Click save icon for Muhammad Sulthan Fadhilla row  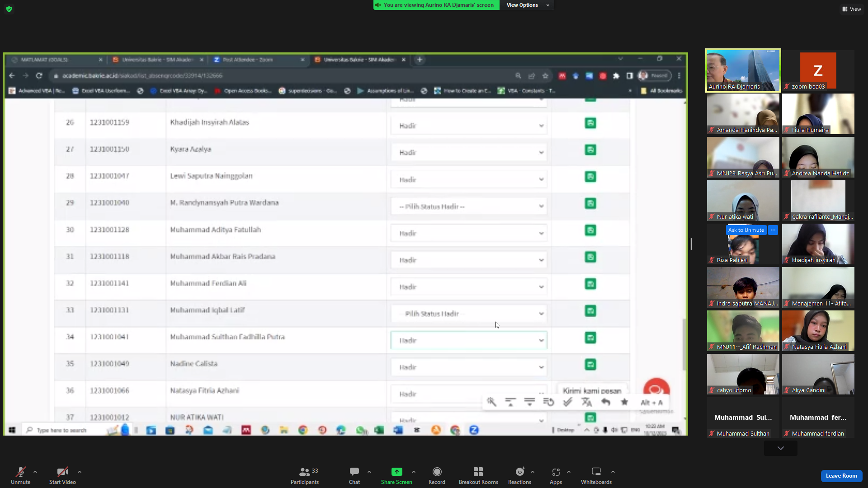[x=590, y=338]
